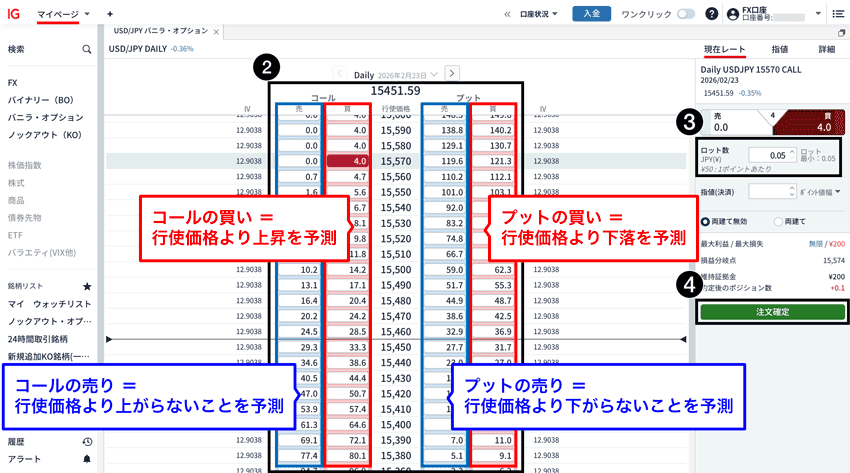850x473 pixels.
Task: Click the IG logo
Action: [14, 14]
